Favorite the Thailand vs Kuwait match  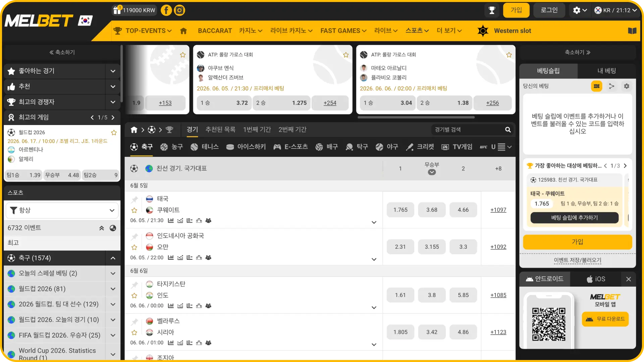pyautogui.click(x=134, y=210)
